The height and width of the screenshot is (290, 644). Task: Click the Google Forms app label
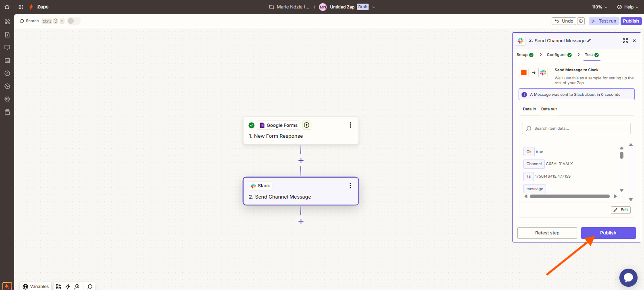(x=279, y=125)
